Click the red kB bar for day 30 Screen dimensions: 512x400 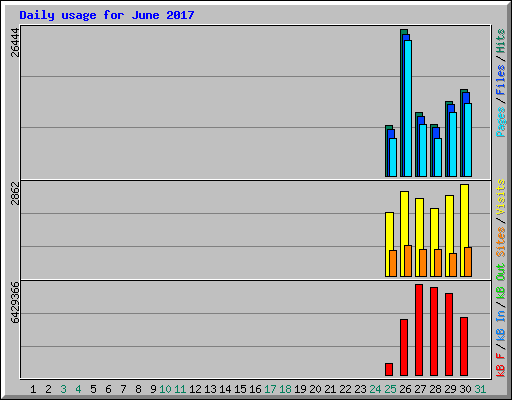coord(464,346)
